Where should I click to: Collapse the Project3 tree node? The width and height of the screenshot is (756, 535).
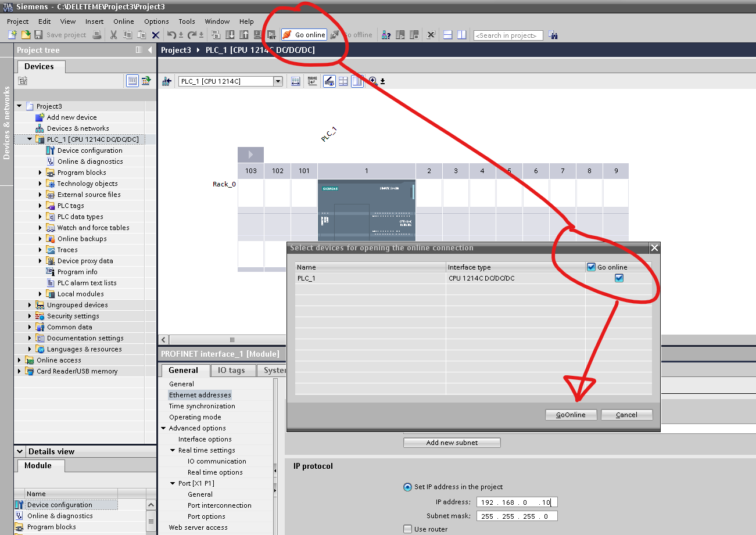[19, 106]
